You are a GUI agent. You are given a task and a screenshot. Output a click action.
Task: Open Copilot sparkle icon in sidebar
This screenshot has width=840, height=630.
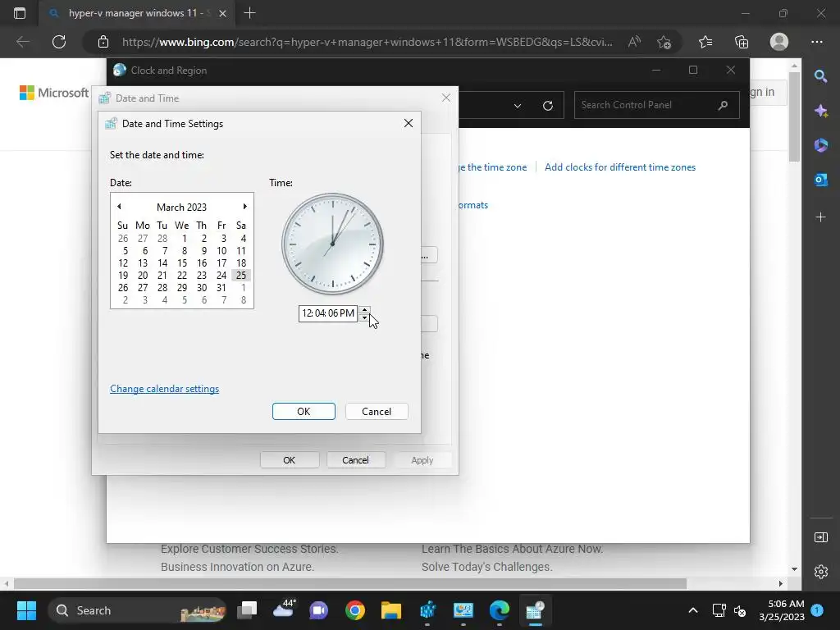[820, 111]
